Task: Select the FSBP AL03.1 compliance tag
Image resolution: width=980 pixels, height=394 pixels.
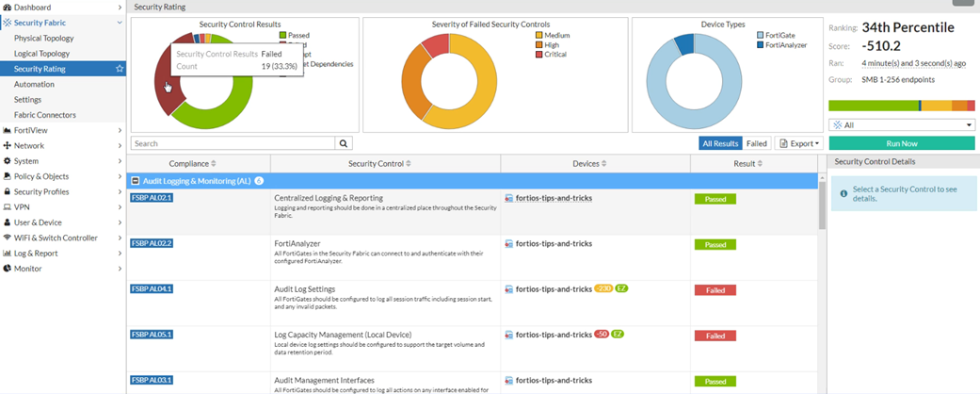Action: 152,380
